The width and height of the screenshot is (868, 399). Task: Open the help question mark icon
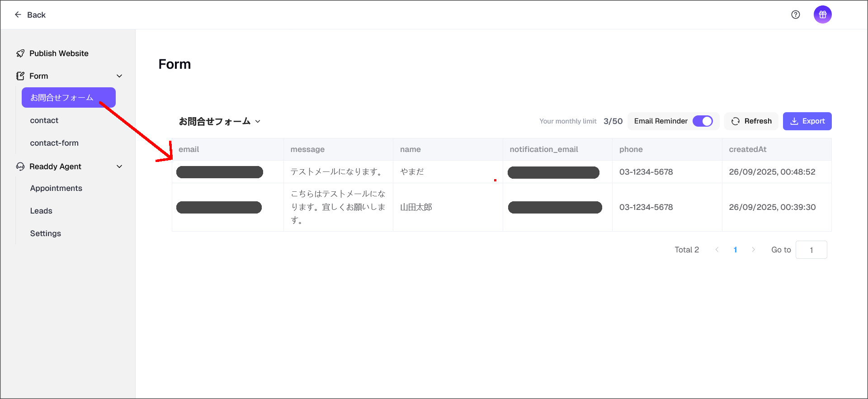pyautogui.click(x=796, y=14)
